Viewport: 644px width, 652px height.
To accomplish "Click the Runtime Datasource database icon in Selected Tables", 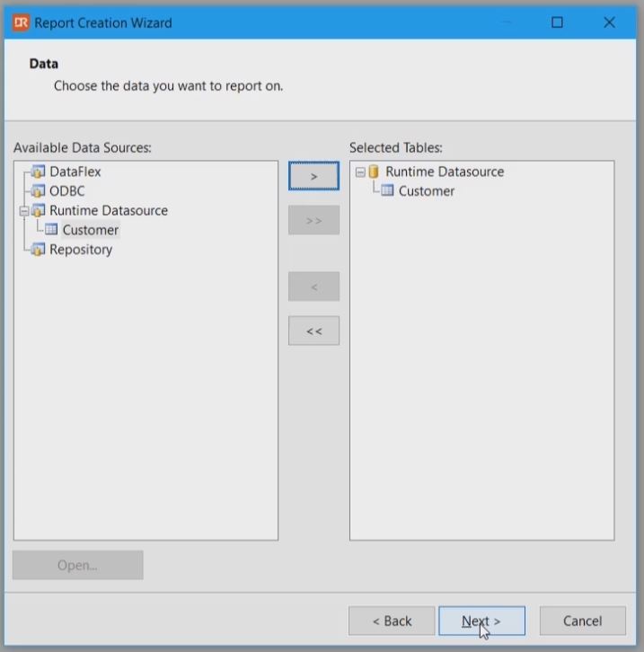I will pos(374,172).
